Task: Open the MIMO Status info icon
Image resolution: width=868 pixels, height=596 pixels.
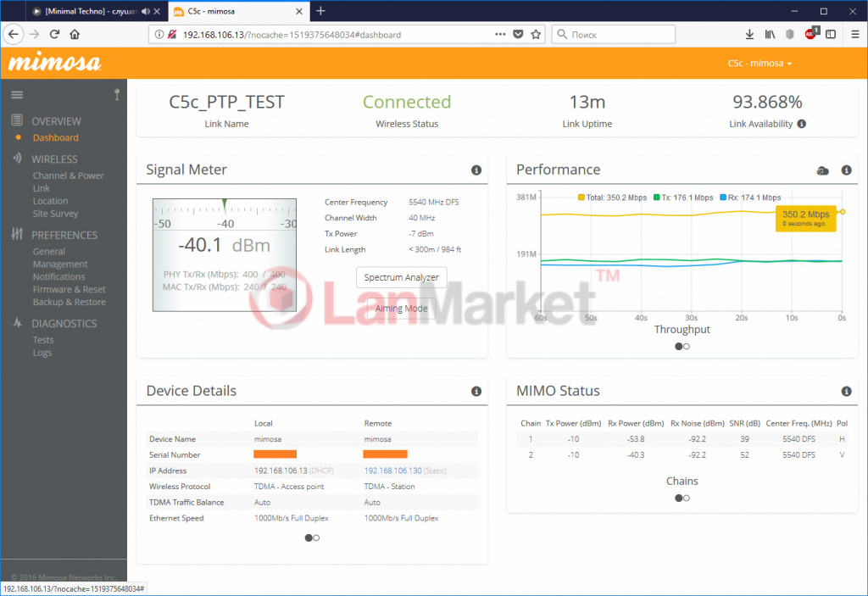Action: [x=845, y=391]
